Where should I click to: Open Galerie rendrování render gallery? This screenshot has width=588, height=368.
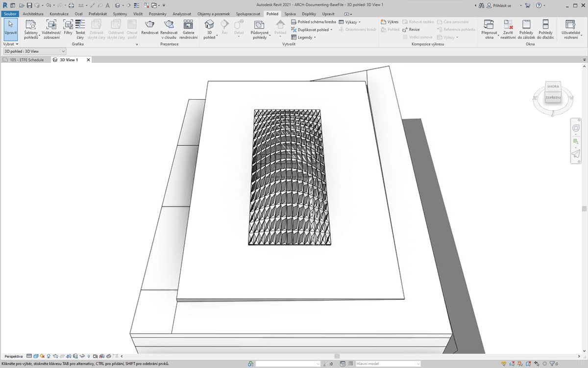pyautogui.click(x=188, y=29)
